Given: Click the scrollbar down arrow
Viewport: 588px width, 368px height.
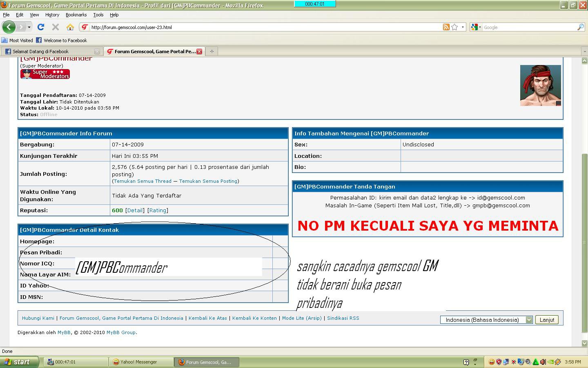Looking at the screenshot, I should tap(584, 343).
